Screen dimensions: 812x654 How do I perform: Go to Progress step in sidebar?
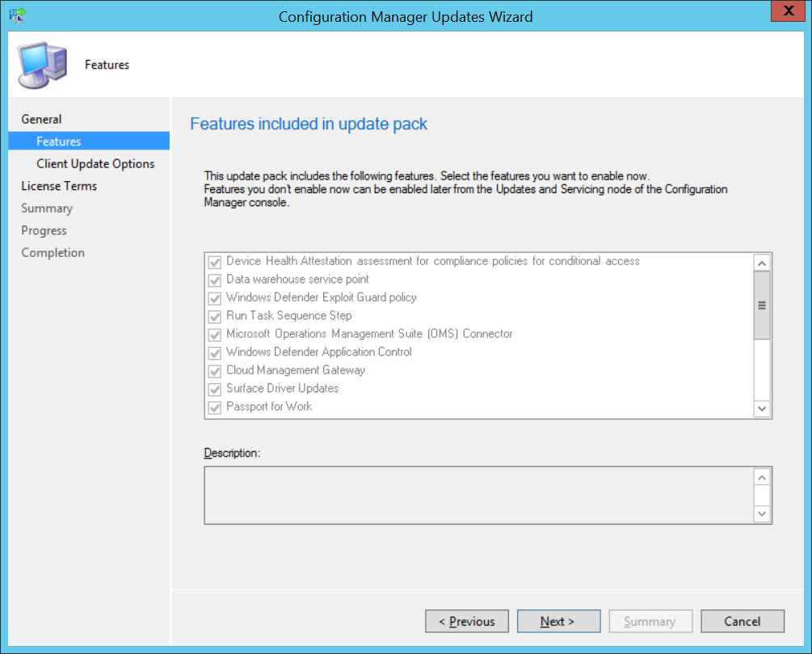(x=44, y=230)
